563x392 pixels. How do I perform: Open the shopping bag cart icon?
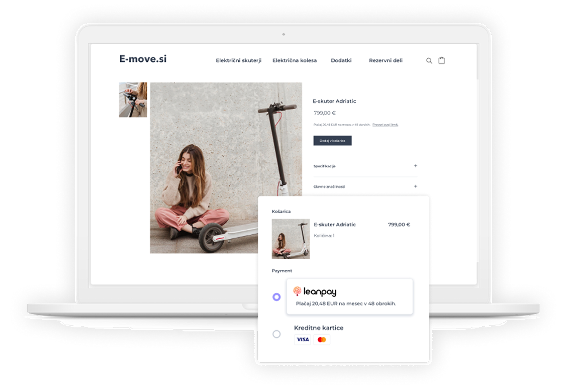click(442, 60)
